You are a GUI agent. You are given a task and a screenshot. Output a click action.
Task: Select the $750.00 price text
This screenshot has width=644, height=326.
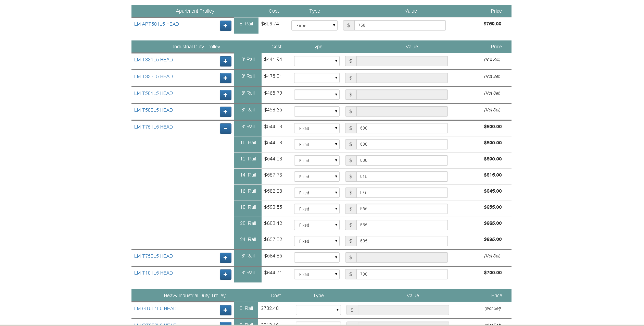(x=492, y=24)
